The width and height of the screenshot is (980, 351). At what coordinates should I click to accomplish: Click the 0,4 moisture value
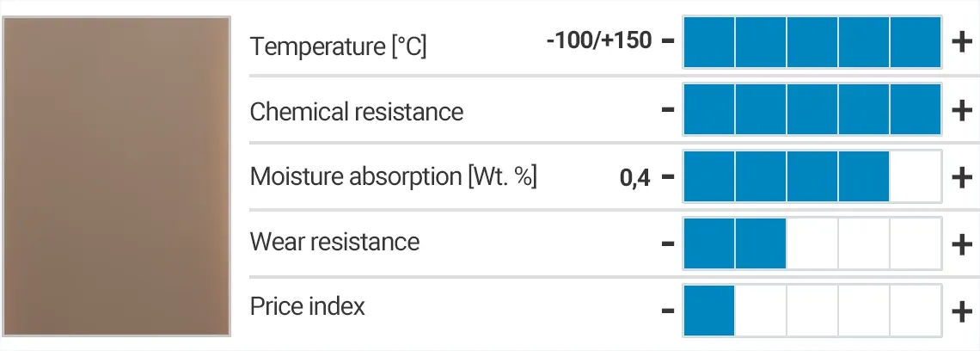point(634,178)
